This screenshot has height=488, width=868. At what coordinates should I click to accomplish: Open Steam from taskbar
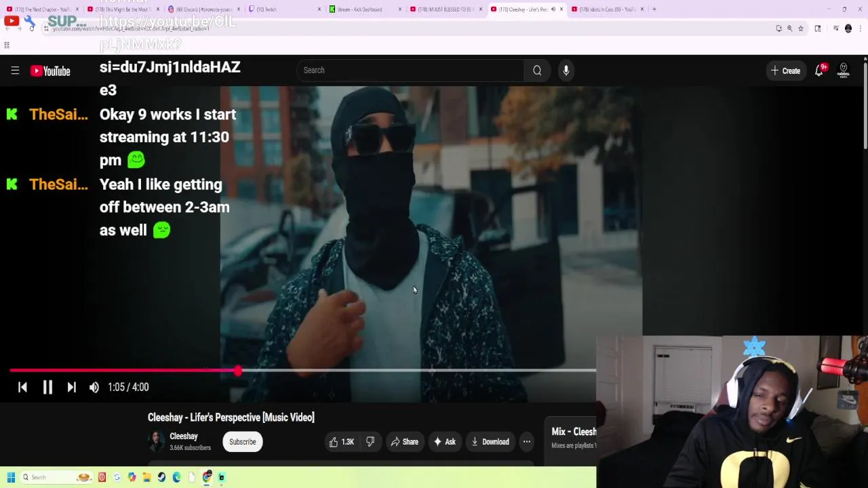[x=161, y=477]
